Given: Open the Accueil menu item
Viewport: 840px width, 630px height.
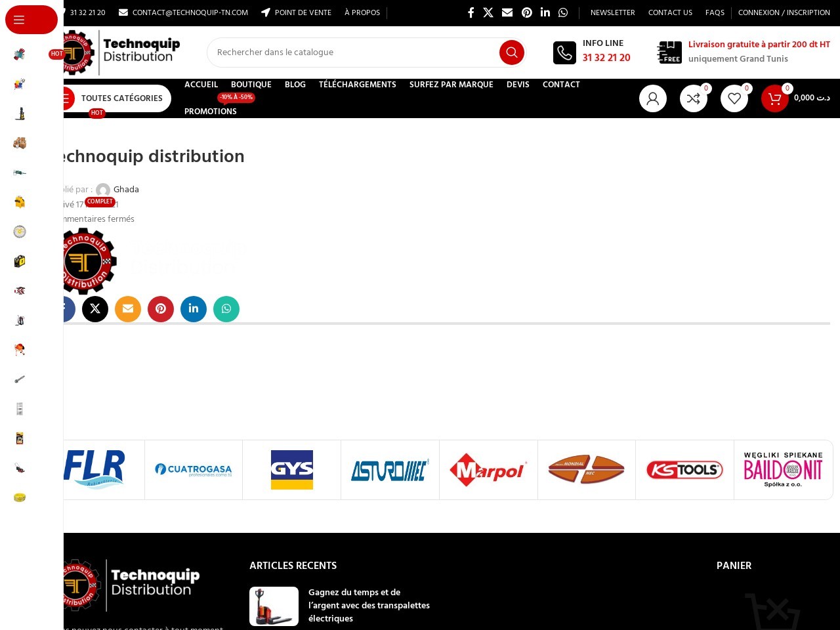Looking at the screenshot, I should point(201,85).
